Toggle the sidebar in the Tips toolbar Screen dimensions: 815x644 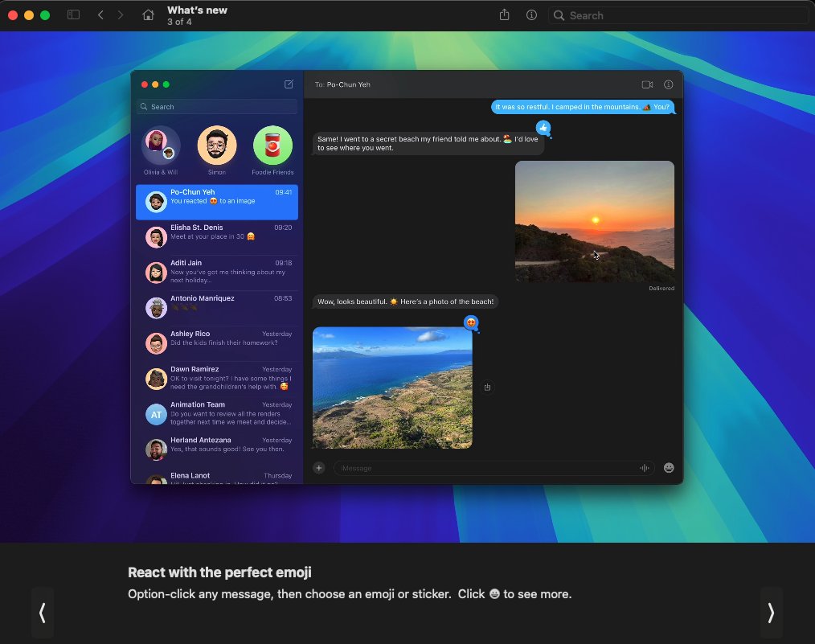[73, 15]
